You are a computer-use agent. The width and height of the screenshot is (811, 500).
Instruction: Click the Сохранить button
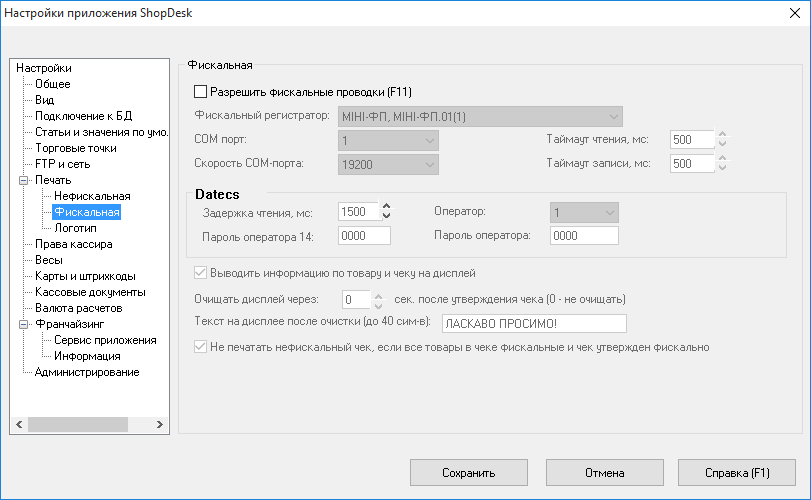point(469,473)
